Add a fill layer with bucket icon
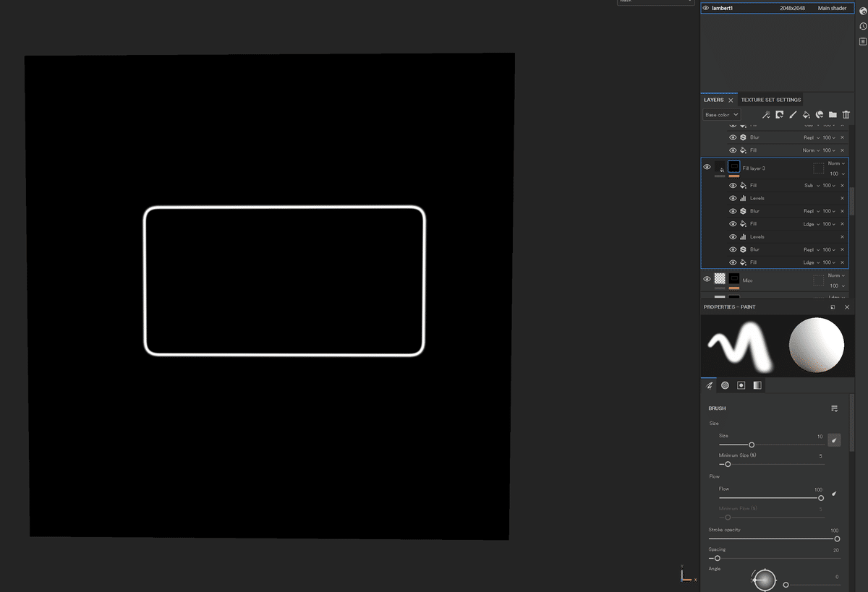 pos(806,114)
